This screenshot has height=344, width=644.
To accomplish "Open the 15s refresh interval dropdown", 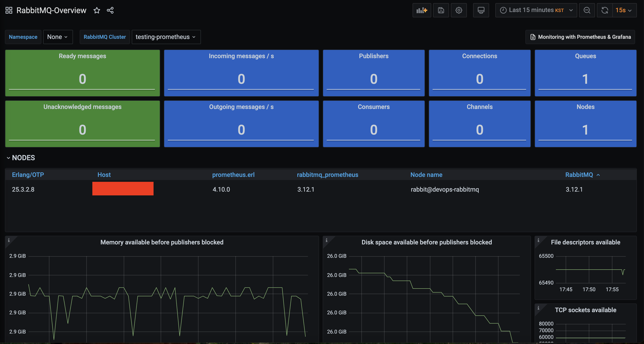I will (x=624, y=10).
